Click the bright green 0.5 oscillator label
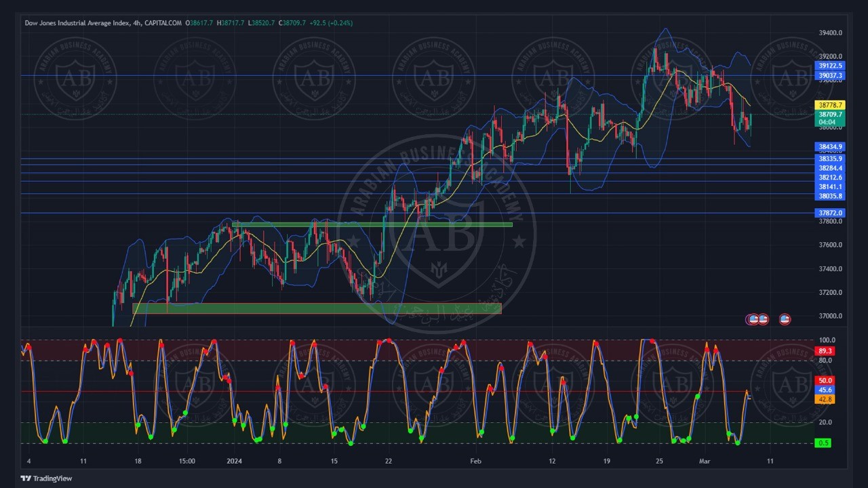Image resolution: width=868 pixels, height=488 pixels. coord(823,443)
